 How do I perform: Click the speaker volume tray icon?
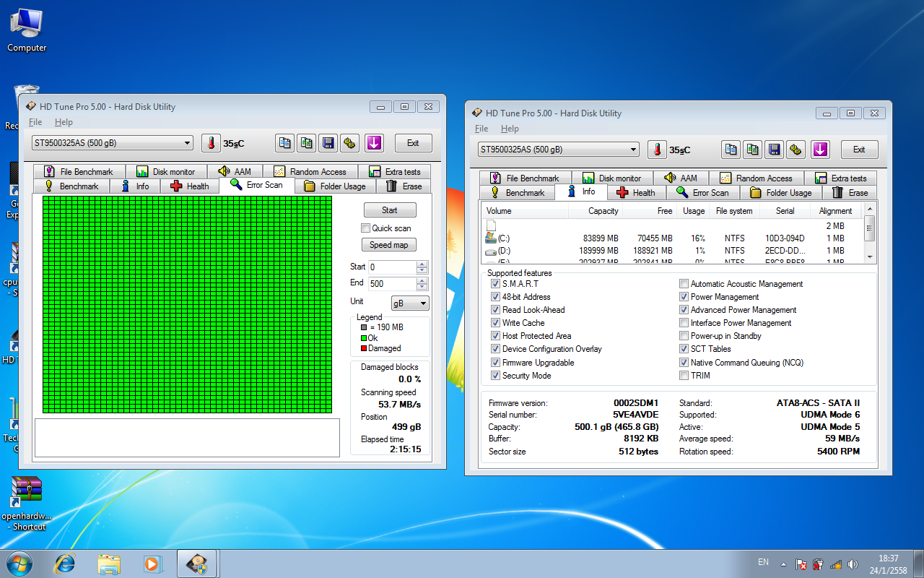click(x=853, y=564)
